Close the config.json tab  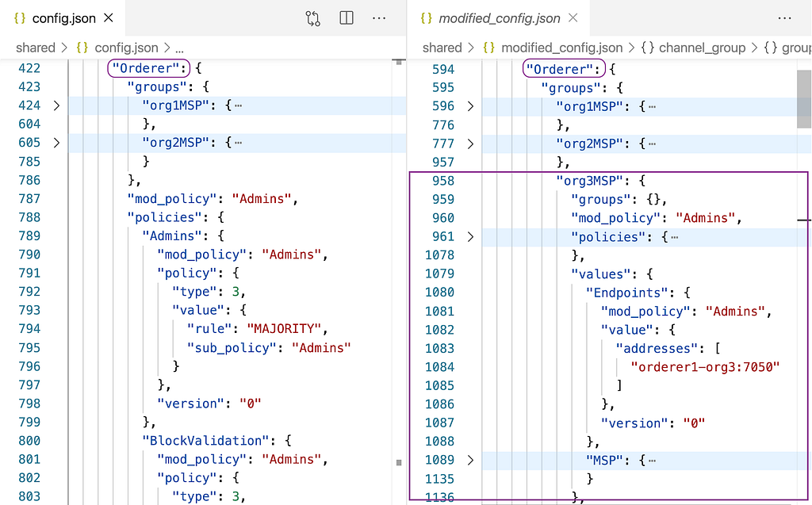pyautogui.click(x=109, y=18)
